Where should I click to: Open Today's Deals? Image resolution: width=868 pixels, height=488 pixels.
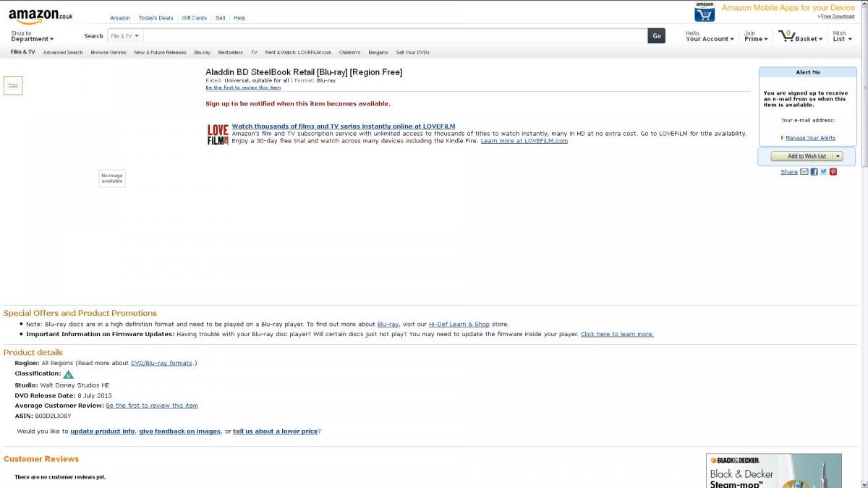[x=156, y=18]
